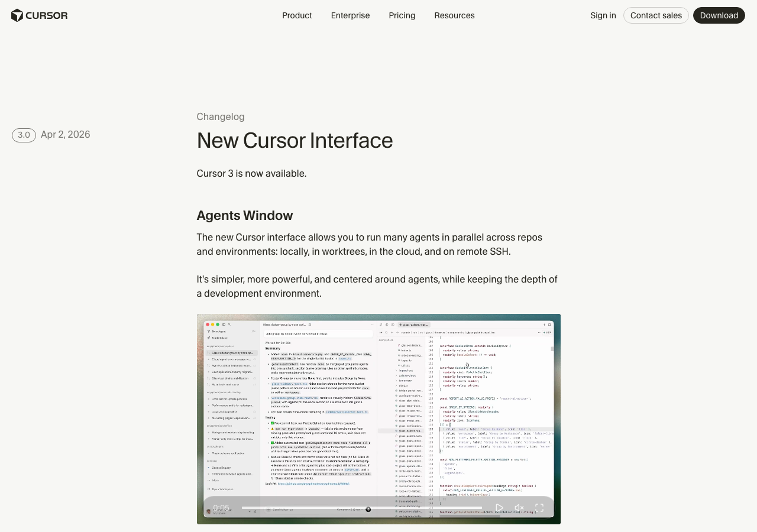Click the Download button
This screenshot has width=757, height=532.
(x=719, y=15)
